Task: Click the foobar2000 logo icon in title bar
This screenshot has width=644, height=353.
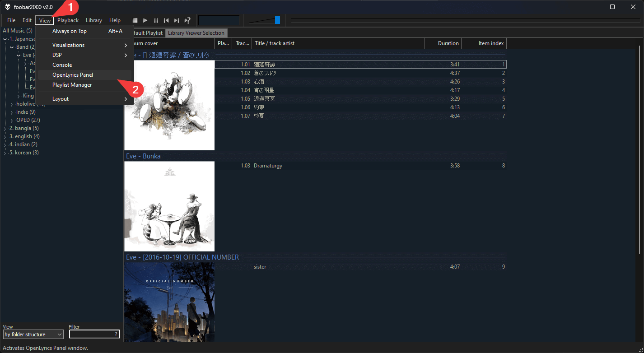Action: point(8,7)
